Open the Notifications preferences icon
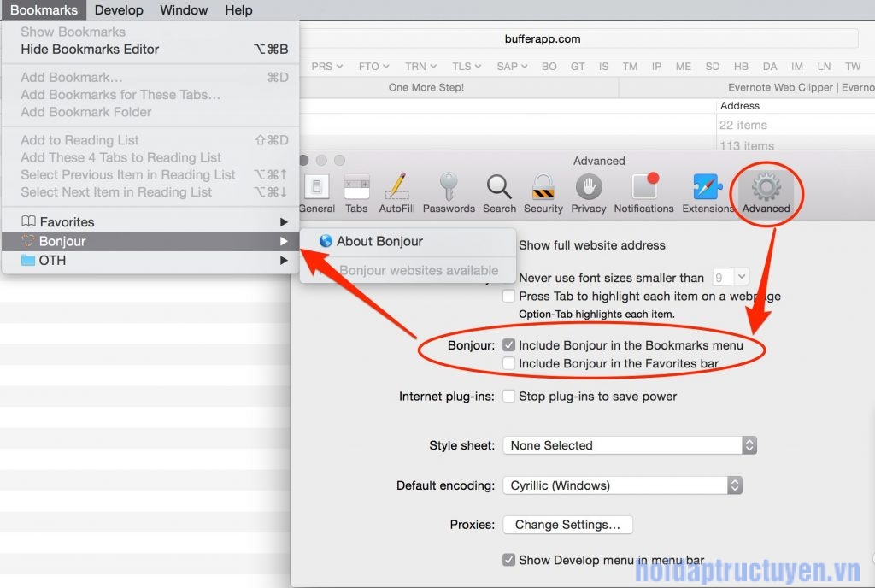The width and height of the screenshot is (875, 588). [644, 188]
